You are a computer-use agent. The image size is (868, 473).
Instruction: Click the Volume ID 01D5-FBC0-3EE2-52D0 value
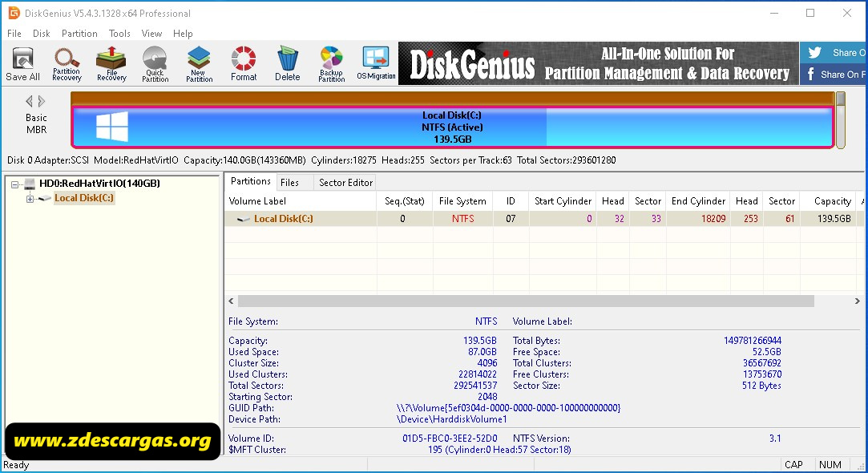[450, 438]
